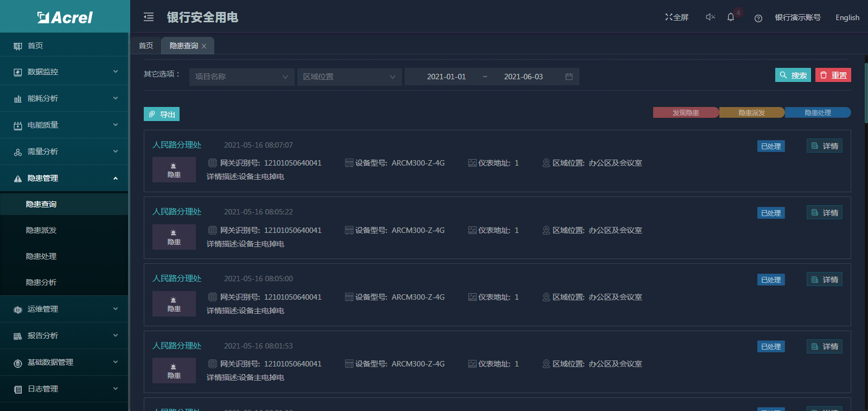The height and width of the screenshot is (411, 868).
Task: Collapse the 隐患管理 menu chevron
Action: point(116,178)
